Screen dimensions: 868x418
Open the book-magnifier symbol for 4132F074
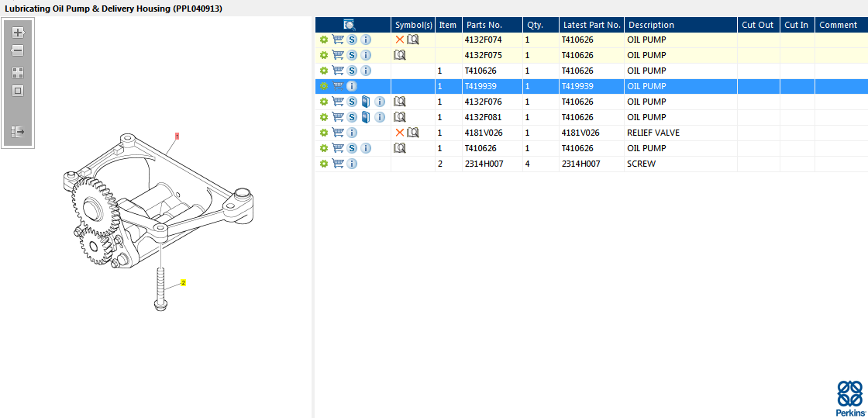pyautogui.click(x=413, y=40)
